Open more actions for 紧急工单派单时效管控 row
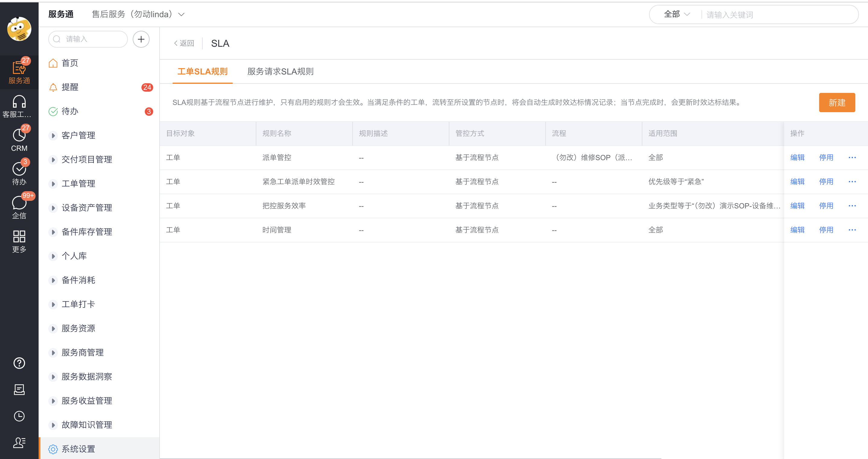Viewport: 868px width, 459px height. [852, 182]
